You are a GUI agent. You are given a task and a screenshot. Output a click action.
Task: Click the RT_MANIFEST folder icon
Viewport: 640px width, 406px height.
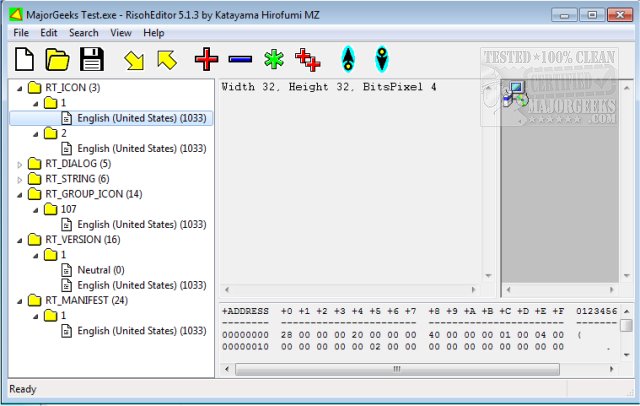(35, 300)
